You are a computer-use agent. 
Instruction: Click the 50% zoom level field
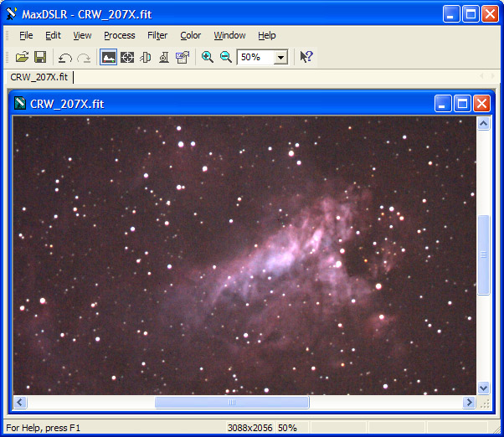(x=255, y=57)
